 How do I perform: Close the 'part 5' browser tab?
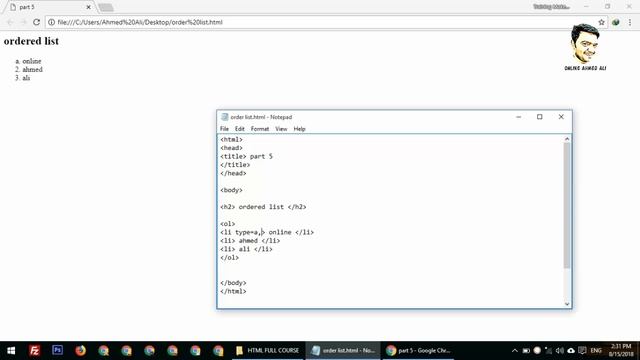pos(88,7)
